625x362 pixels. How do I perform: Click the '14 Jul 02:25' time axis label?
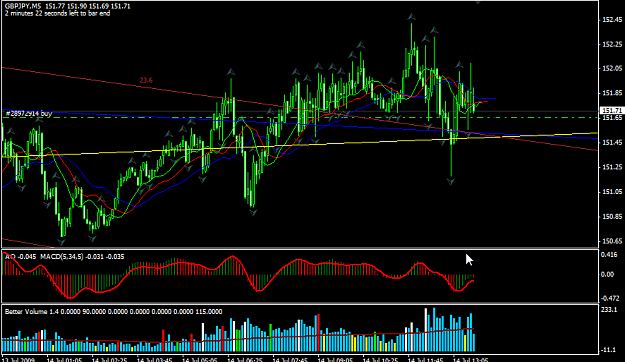pos(110,359)
